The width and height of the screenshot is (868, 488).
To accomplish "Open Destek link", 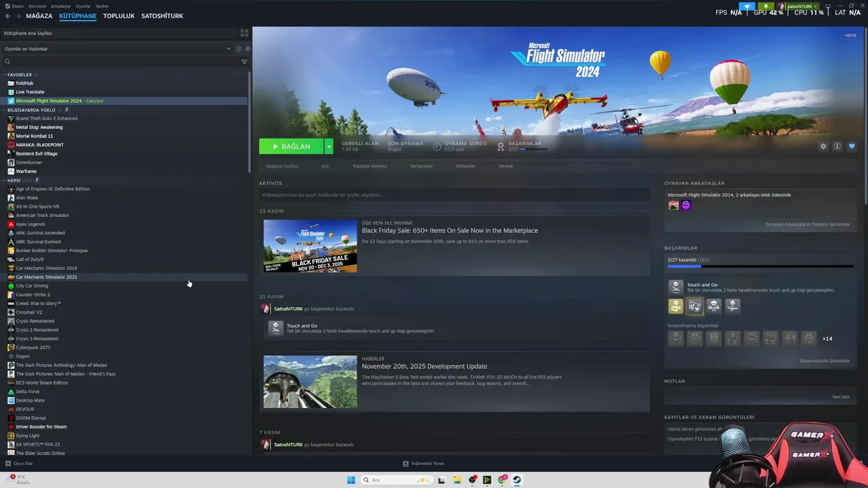I will [x=506, y=166].
